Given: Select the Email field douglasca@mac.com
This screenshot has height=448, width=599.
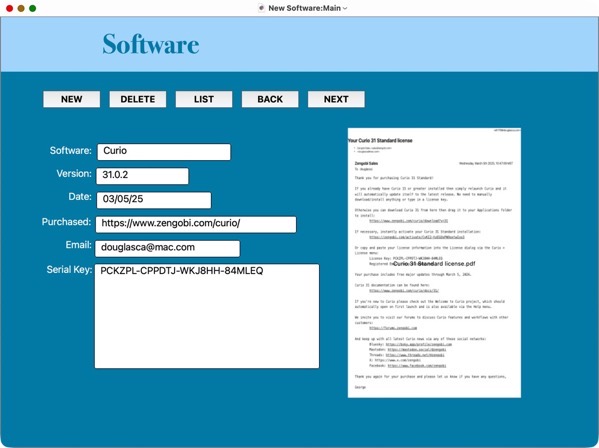Looking at the screenshot, I should 167,249.
